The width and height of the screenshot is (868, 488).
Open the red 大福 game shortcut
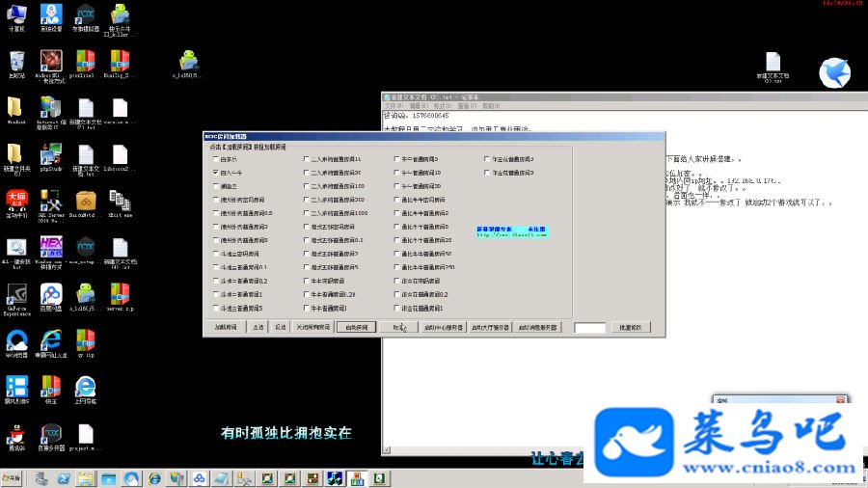point(16,204)
